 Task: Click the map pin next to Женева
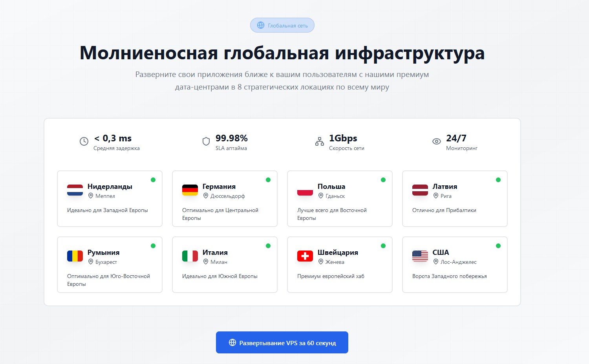321,262
